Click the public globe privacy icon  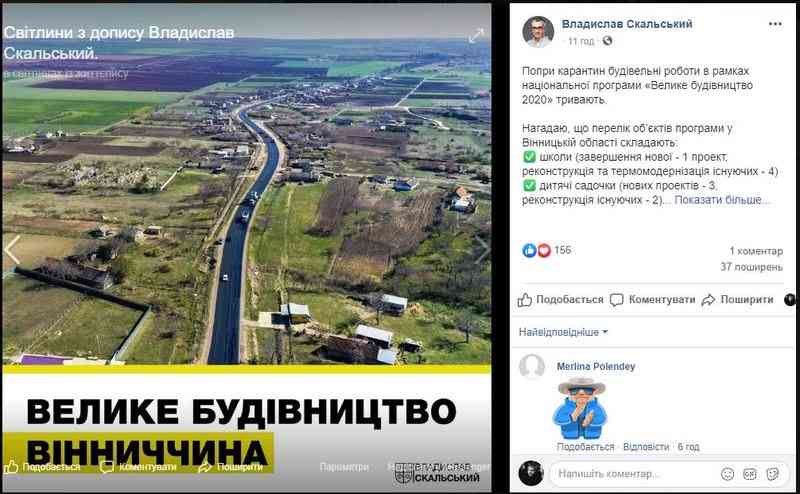point(607,41)
